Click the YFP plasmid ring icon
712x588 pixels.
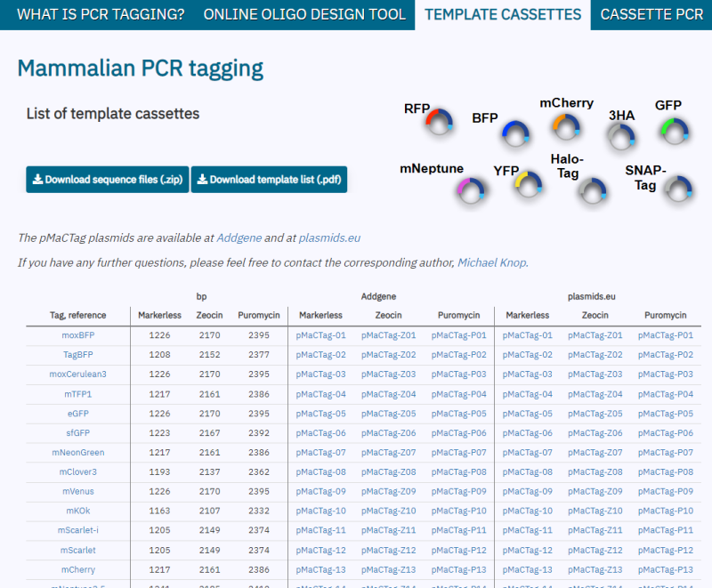(x=529, y=184)
